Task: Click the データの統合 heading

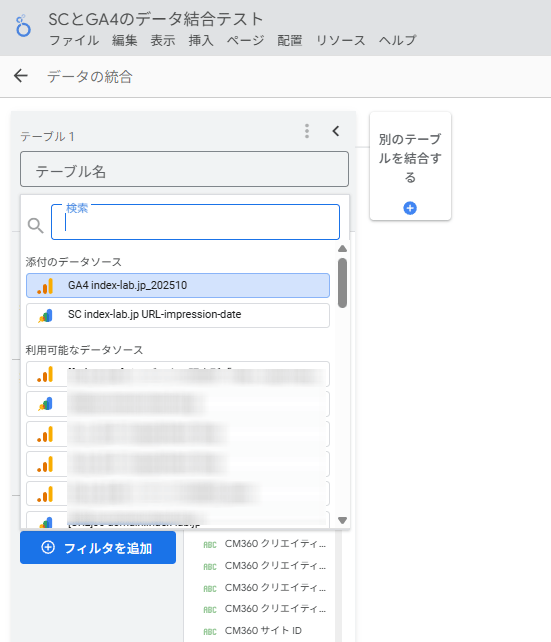Action: 90,77
